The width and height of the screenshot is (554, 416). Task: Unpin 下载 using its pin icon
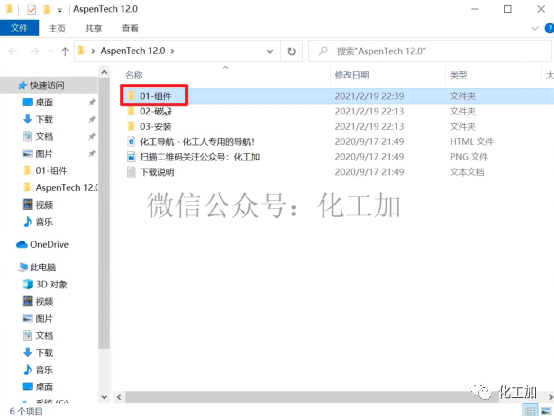click(x=92, y=119)
